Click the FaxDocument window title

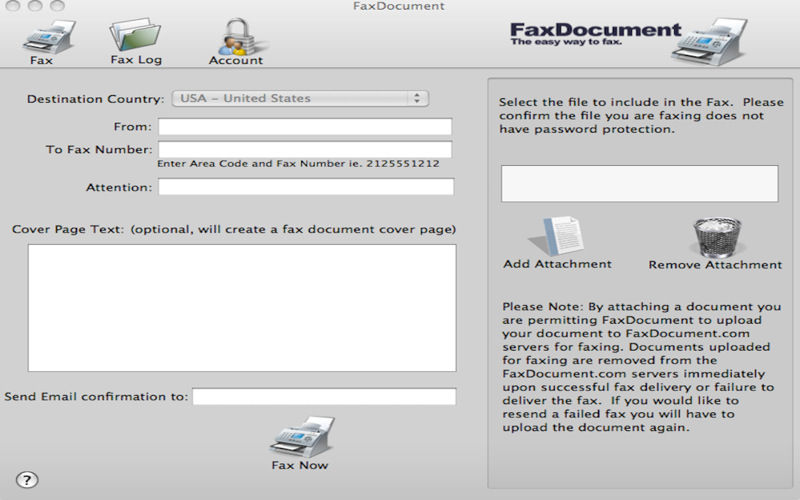coord(399,6)
